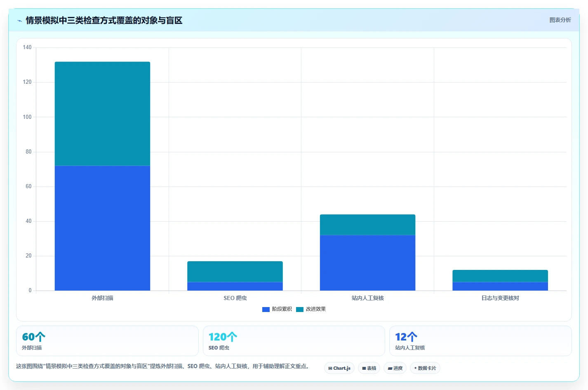Click the chart title 情景模拟中三类检查方式覆盖的对象与盲区

104,21
